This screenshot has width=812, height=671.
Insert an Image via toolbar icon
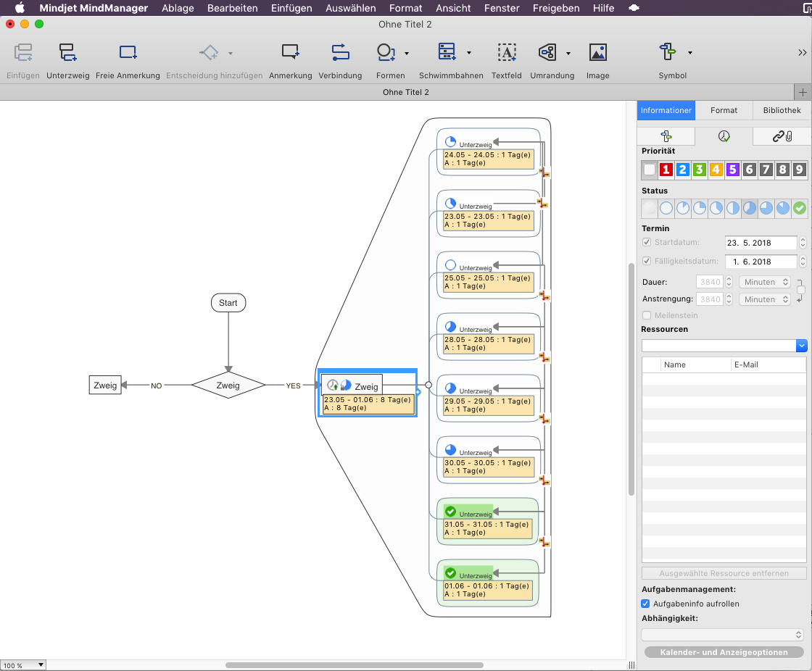click(x=597, y=53)
